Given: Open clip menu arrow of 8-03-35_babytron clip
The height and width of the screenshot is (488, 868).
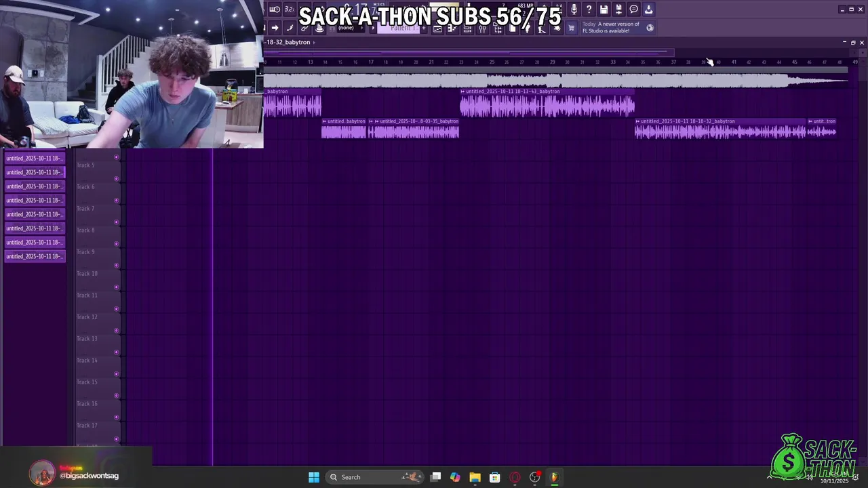Looking at the screenshot, I should coord(376,121).
